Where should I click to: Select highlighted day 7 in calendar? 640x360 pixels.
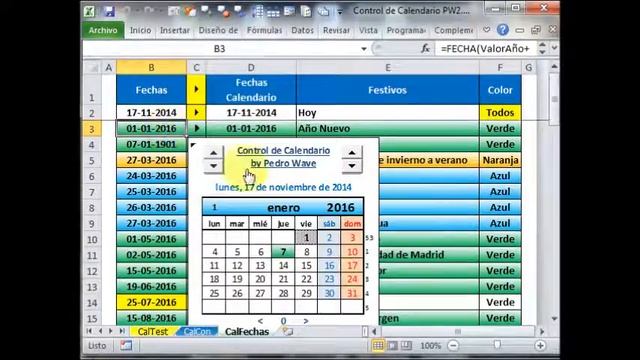283,252
